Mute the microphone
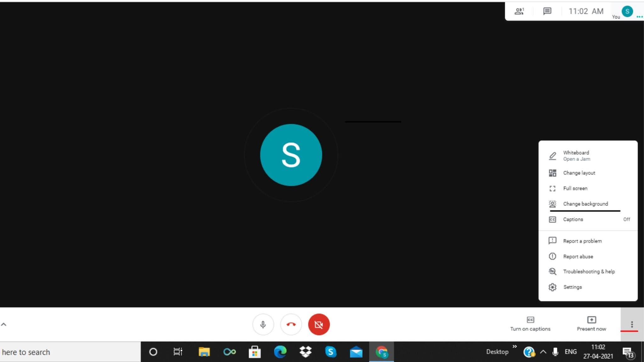The height and width of the screenshot is (362, 644). pyautogui.click(x=263, y=324)
